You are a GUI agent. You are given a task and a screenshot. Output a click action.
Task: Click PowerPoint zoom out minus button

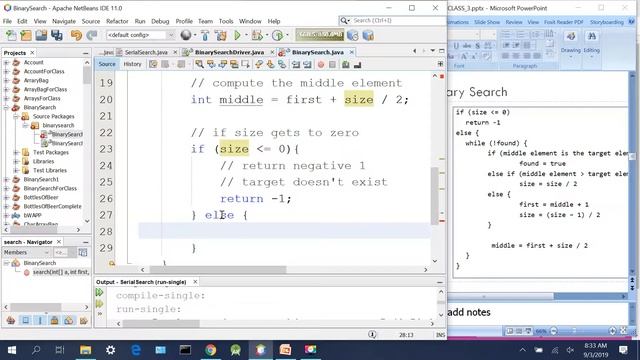pyautogui.click(x=554, y=331)
